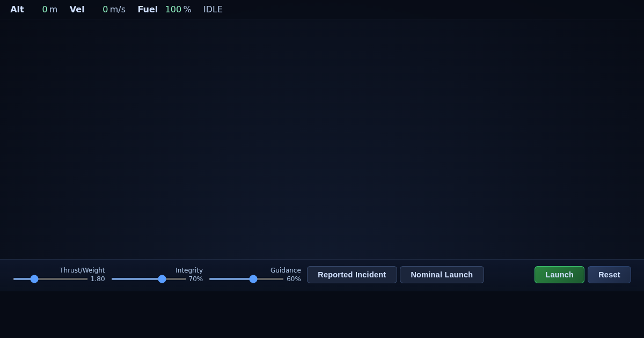Click the 60% guidance value

[x=294, y=279]
